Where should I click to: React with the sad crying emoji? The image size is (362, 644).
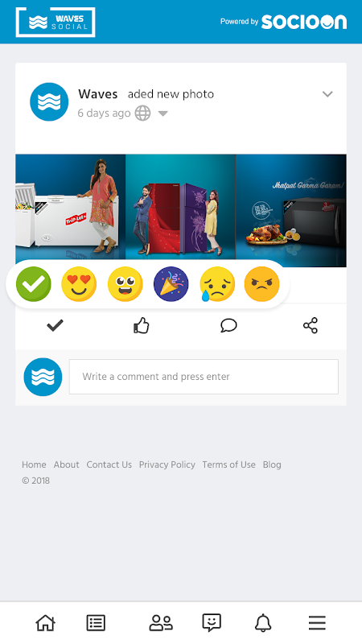(x=216, y=284)
